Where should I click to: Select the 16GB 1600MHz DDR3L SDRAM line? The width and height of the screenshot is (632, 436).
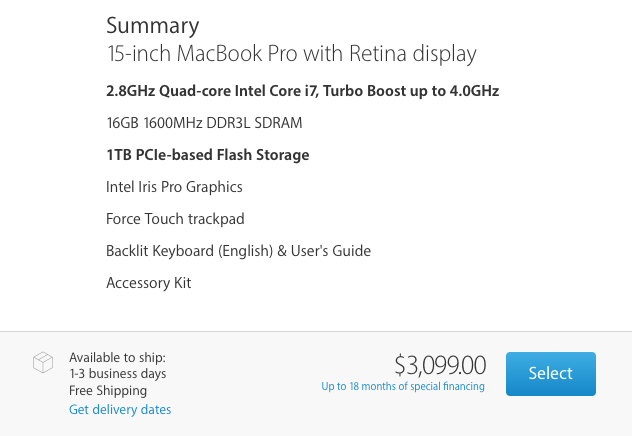pyautogui.click(x=204, y=122)
